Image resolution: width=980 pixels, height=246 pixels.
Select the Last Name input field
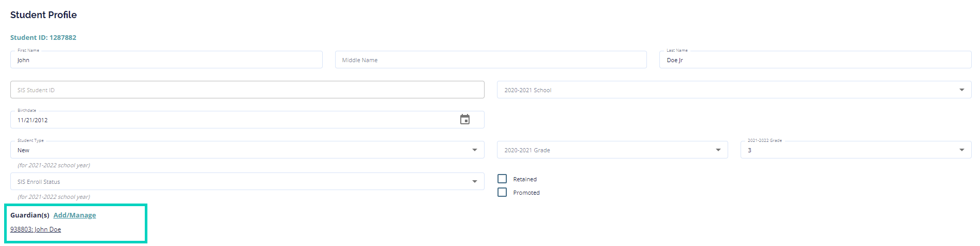(x=815, y=60)
